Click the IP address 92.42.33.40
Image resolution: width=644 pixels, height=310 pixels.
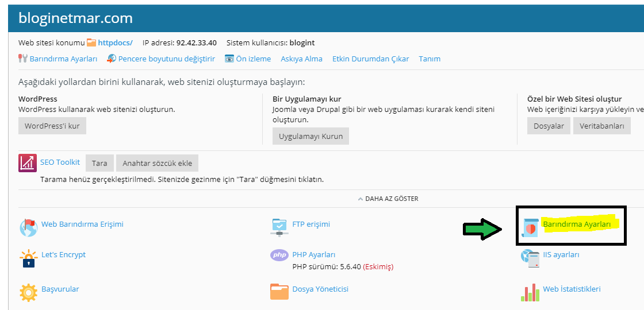click(196, 42)
